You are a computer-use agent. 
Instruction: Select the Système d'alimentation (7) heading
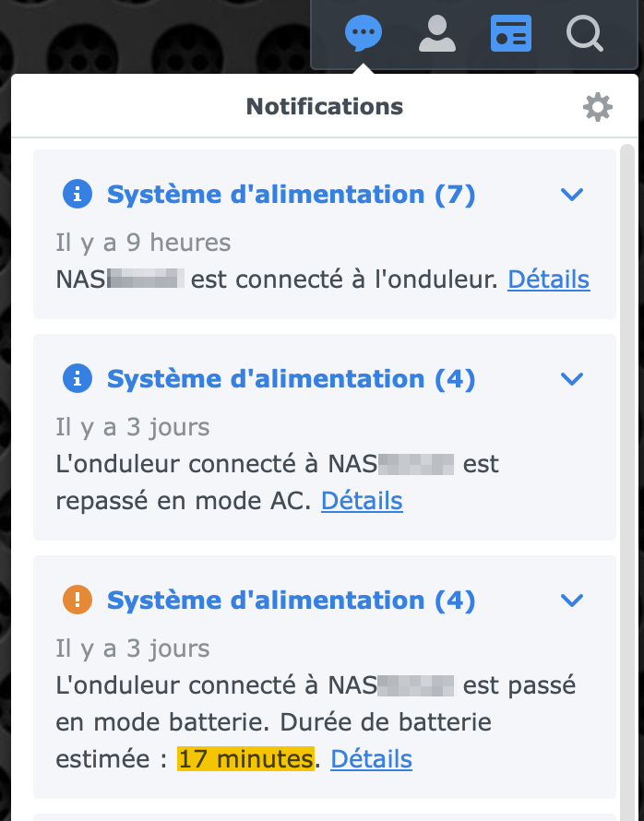[291, 195]
